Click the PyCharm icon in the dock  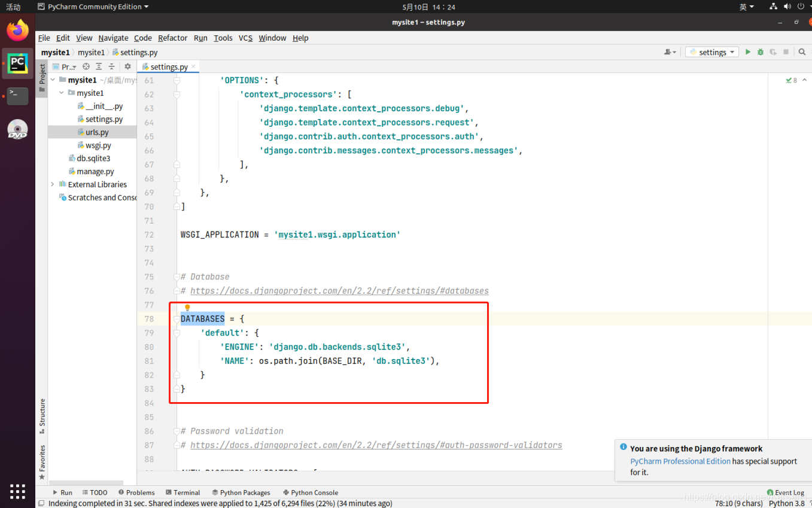point(17,62)
